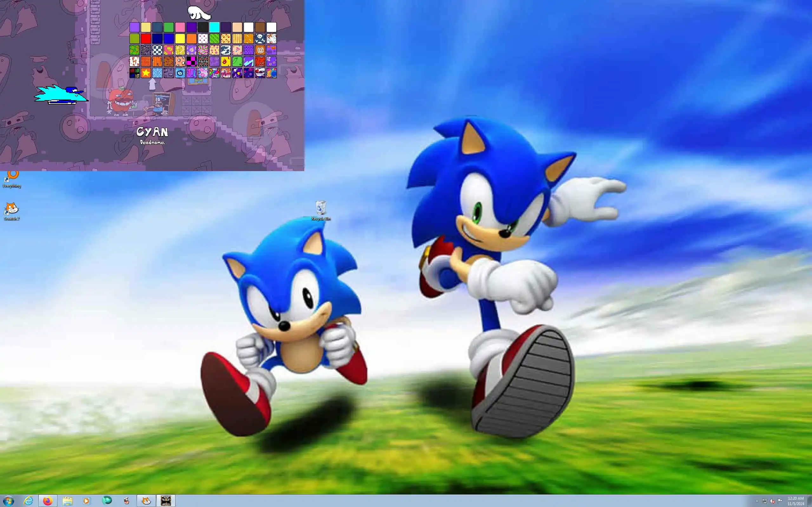Screen dimensions: 812x507
Task: Pick the solid red palette swatch
Action: click(146, 39)
